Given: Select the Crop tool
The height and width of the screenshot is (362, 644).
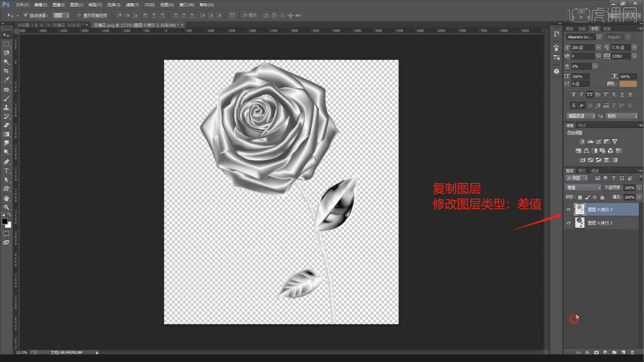Looking at the screenshot, I should point(6,71).
